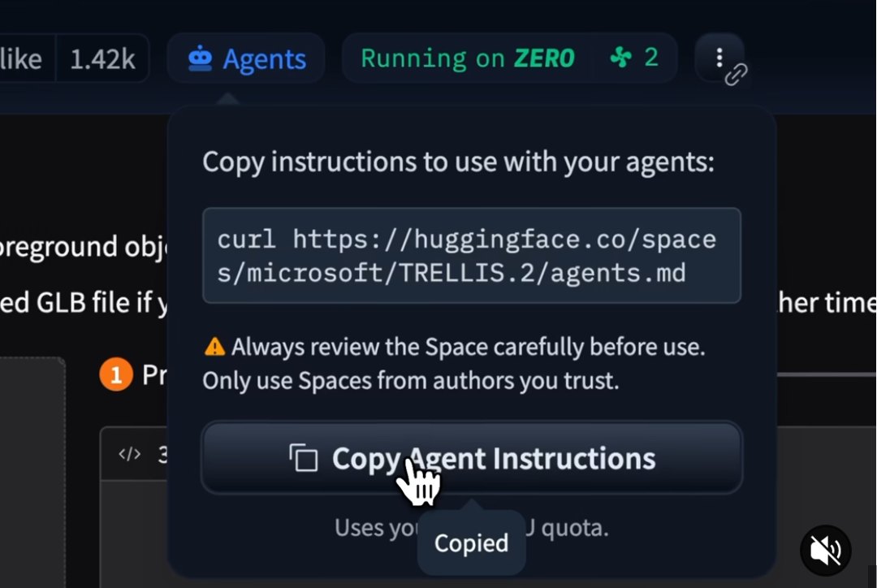This screenshot has height=588, width=877.
Task: Click the chain link icon
Action: point(736,75)
